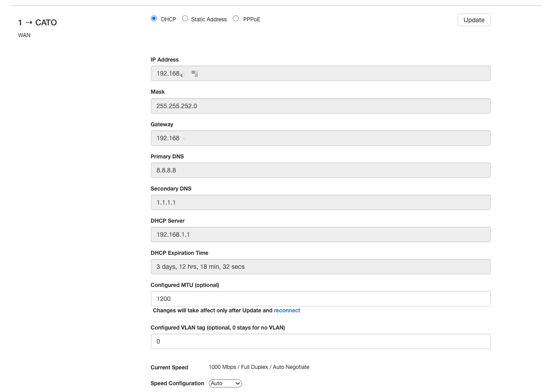The width and height of the screenshot is (555, 392).
Task: Switch connection type to PPPoE
Action: pos(236,19)
